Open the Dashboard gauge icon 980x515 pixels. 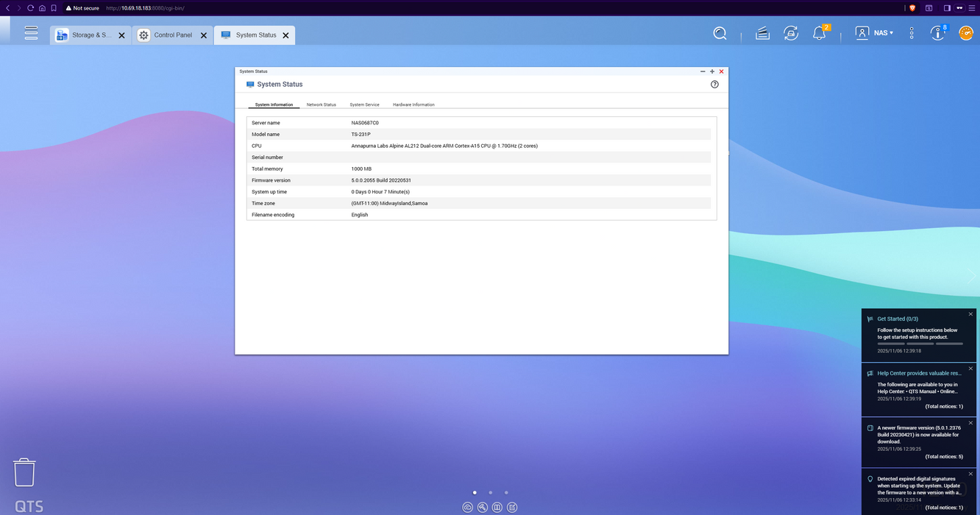tap(965, 33)
